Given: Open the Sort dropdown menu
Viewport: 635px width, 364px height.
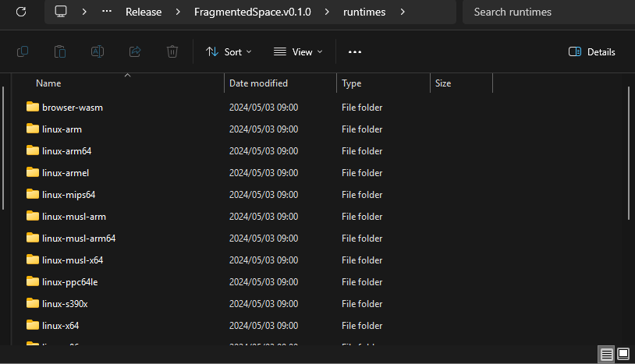Looking at the screenshot, I should click(229, 52).
